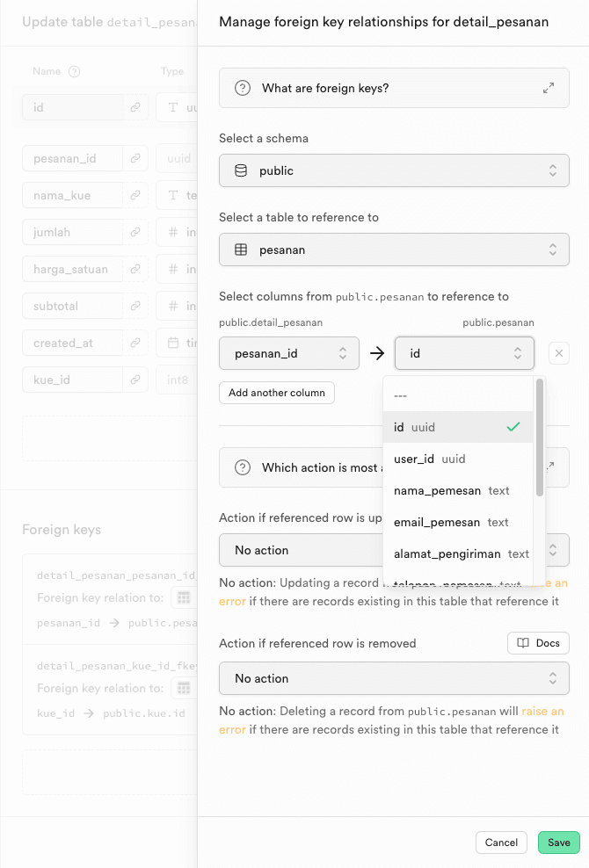This screenshot has height=868, width=589.
Task: Open the Docs link for removed row action
Action: pos(538,643)
